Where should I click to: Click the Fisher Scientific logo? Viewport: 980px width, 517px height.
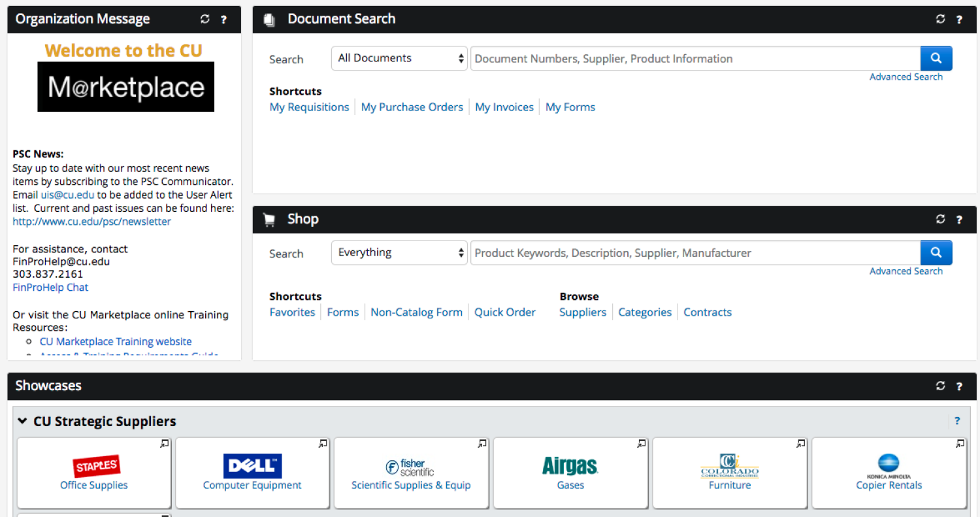(410, 467)
